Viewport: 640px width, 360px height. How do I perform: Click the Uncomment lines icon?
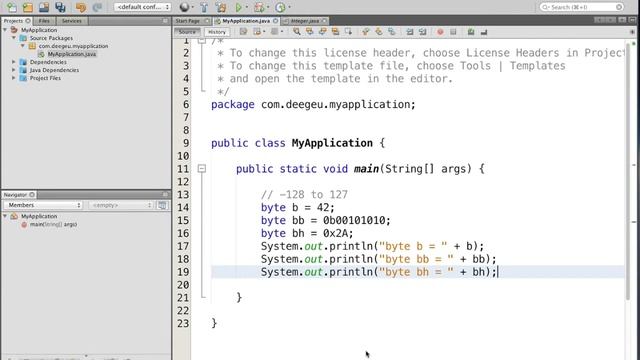click(484, 32)
